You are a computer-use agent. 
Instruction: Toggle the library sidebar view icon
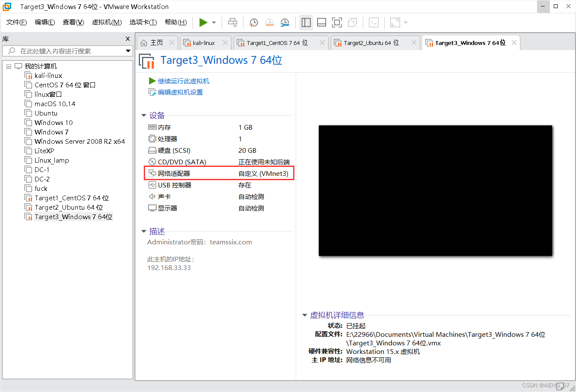pyautogui.click(x=306, y=22)
